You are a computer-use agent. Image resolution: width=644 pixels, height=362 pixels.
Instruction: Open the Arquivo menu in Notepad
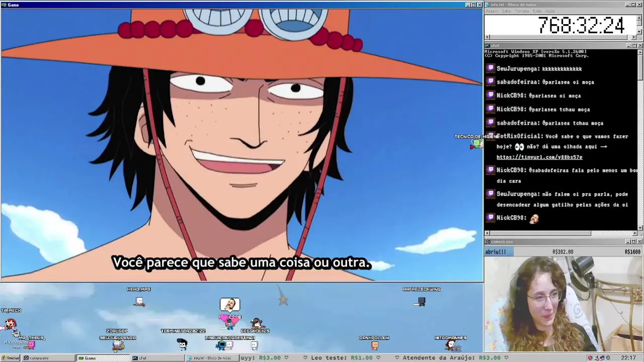pos(492,11)
